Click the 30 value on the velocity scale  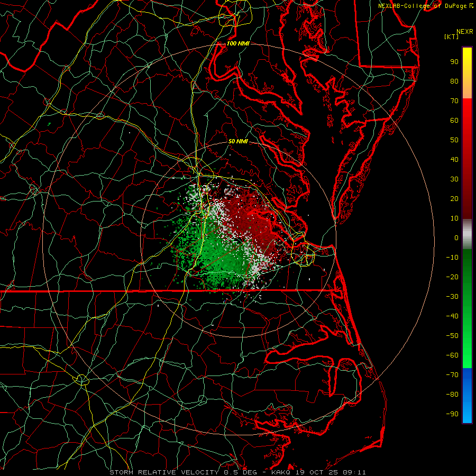click(454, 179)
